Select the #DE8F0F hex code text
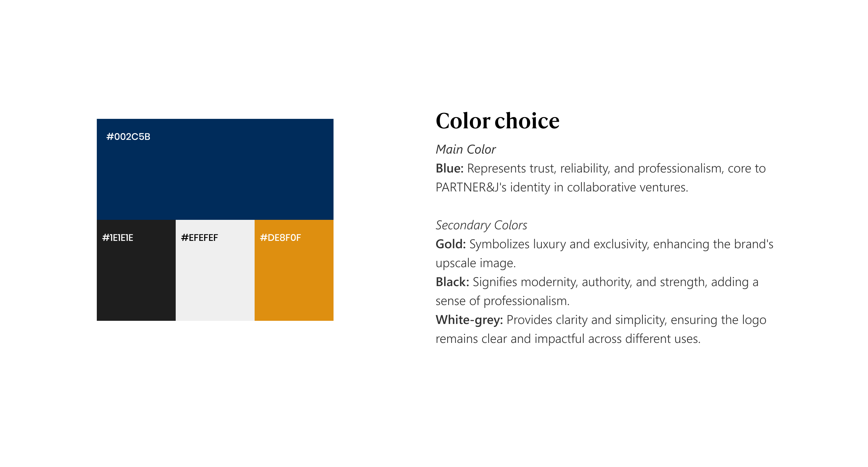Screen dimensions: 868x467 click(280, 237)
